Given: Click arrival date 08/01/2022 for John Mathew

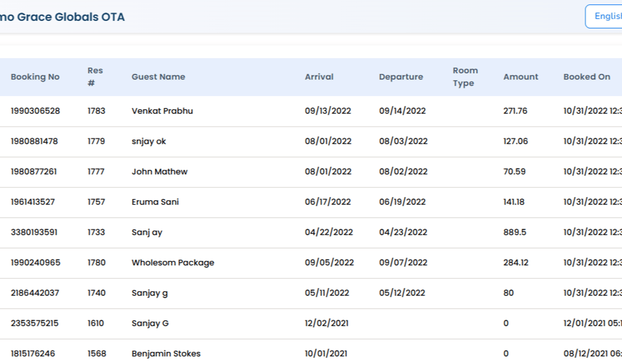Looking at the screenshot, I should [x=328, y=171].
